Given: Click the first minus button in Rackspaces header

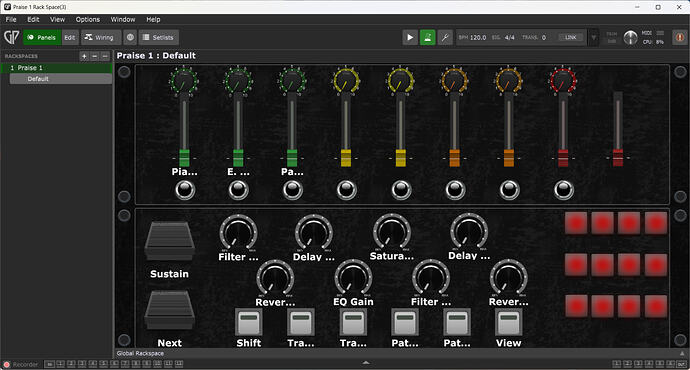Looking at the screenshot, I should click(x=95, y=56).
